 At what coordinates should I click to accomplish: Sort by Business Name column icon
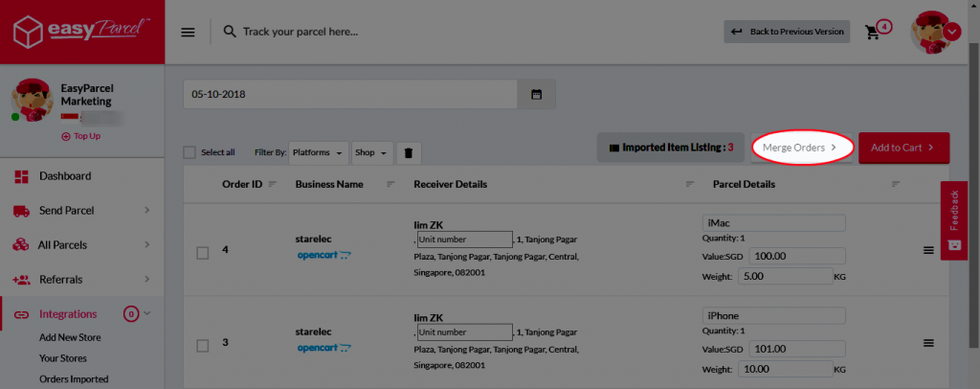391,184
